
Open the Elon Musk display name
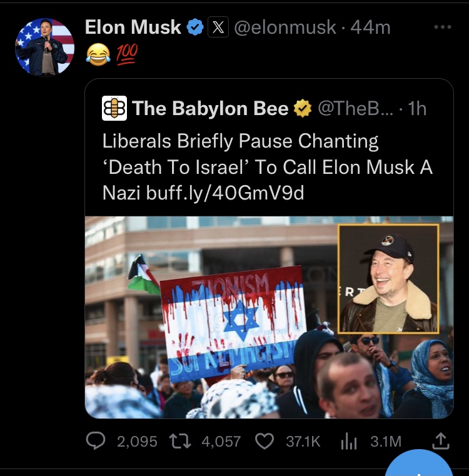[133, 28]
